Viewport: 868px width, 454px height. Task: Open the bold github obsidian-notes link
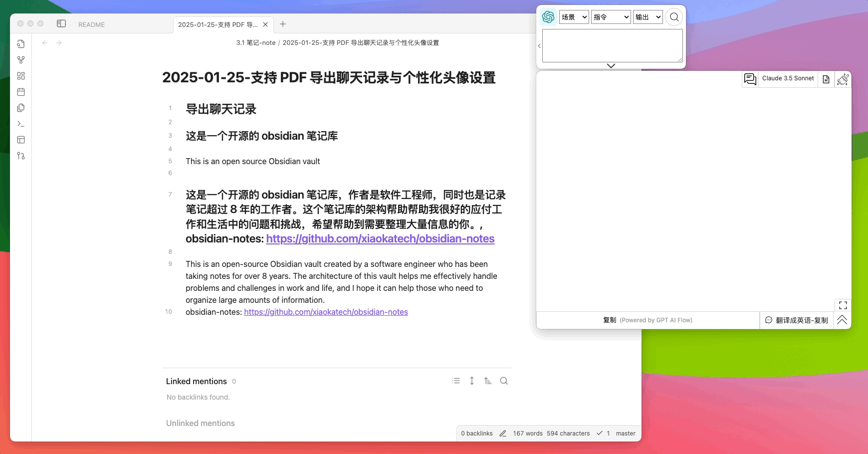(380, 238)
